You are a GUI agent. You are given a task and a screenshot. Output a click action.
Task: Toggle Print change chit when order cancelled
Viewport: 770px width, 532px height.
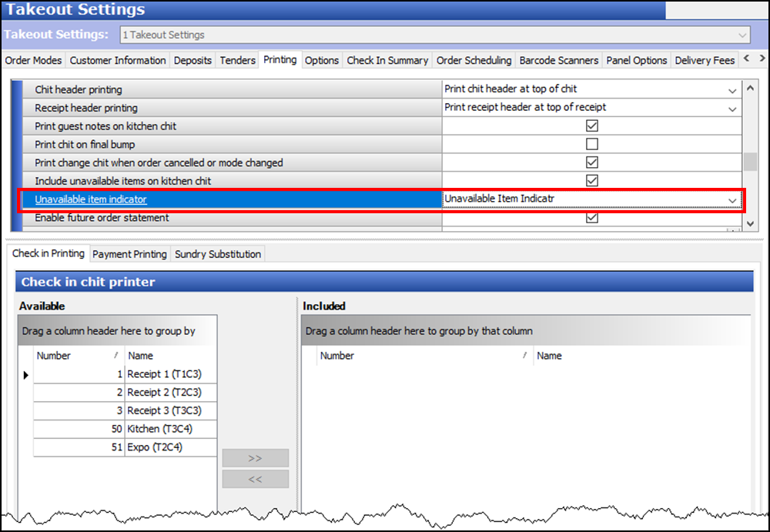[x=591, y=162]
